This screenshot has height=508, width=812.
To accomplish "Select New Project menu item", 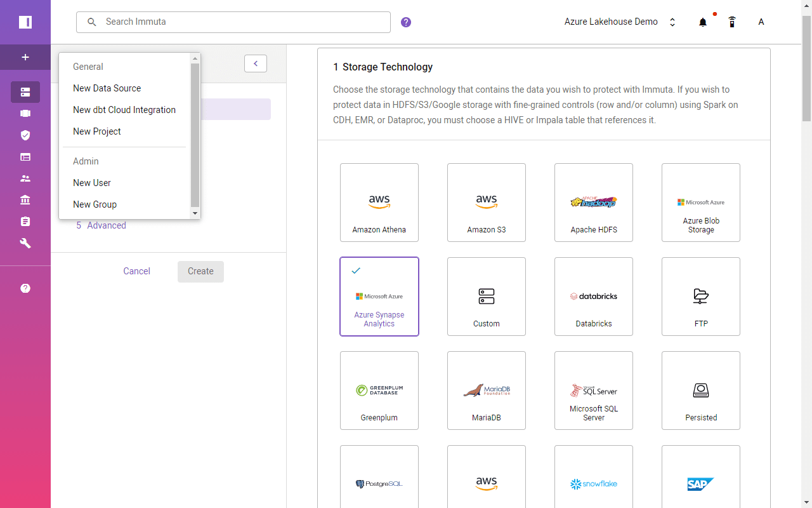I will coord(124,131).
